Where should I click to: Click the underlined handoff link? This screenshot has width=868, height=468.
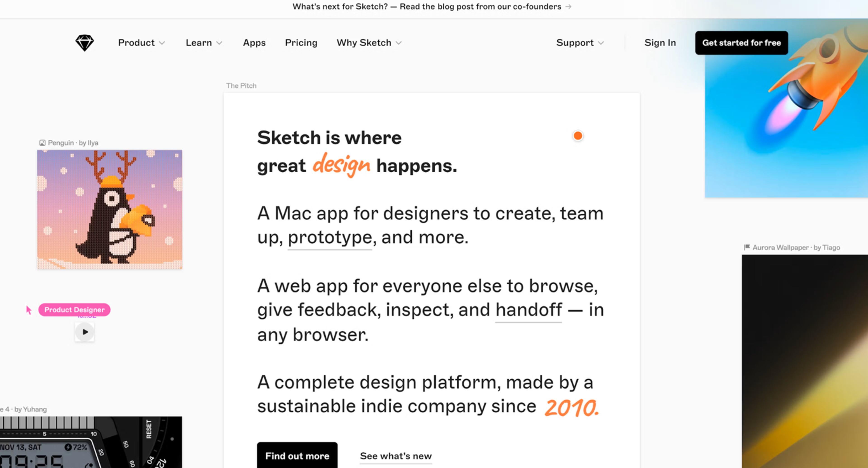(x=528, y=310)
